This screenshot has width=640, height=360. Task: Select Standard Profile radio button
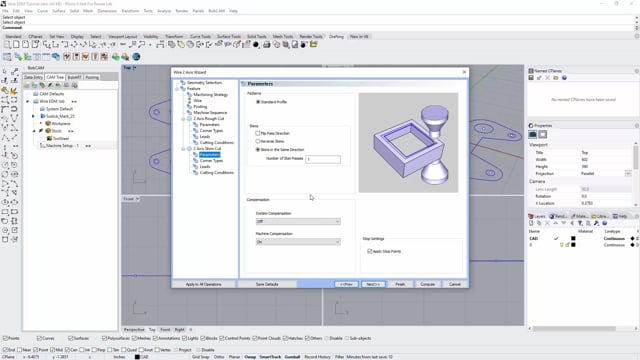[x=258, y=102]
